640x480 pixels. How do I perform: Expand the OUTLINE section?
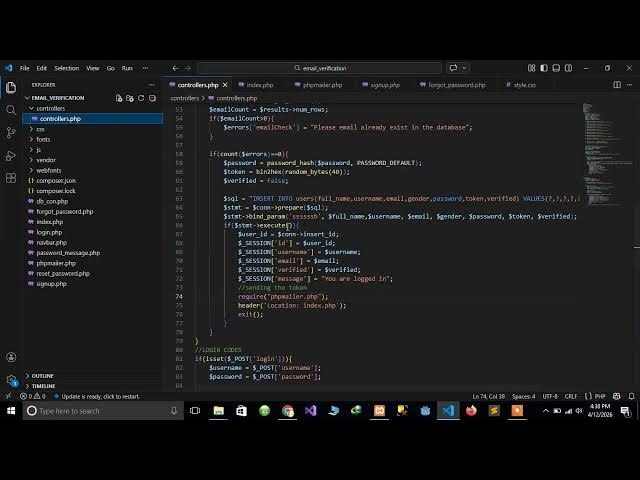[x=40, y=376]
